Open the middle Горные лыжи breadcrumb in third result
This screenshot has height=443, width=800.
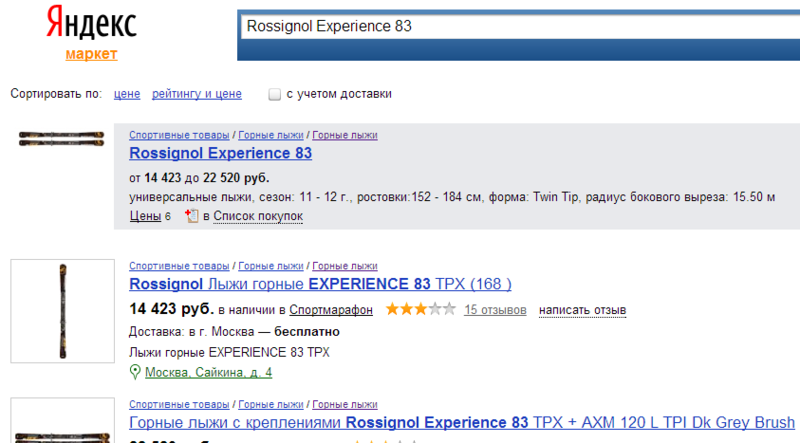[x=271, y=404]
